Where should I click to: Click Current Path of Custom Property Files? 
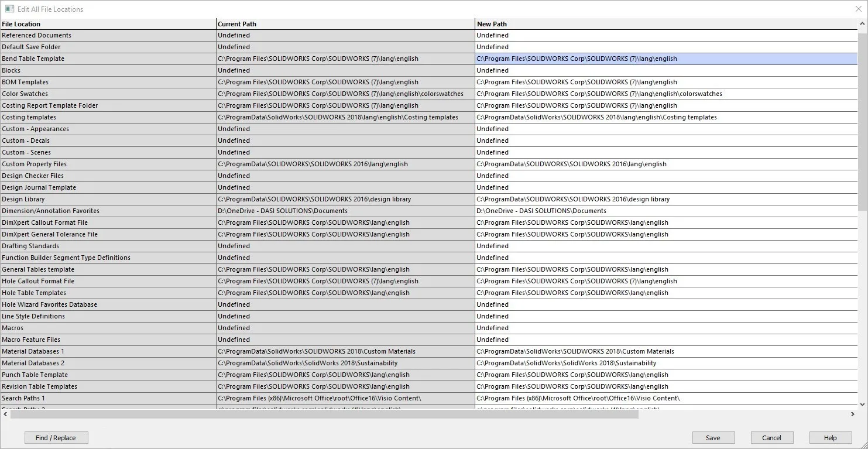tap(345, 164)
